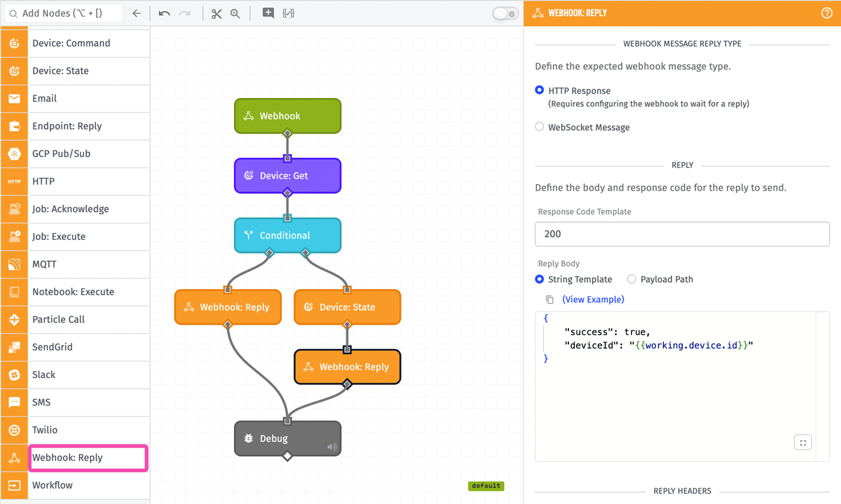
Task: Click the Job: Acknowledge icon
Action: pos(14,209)
